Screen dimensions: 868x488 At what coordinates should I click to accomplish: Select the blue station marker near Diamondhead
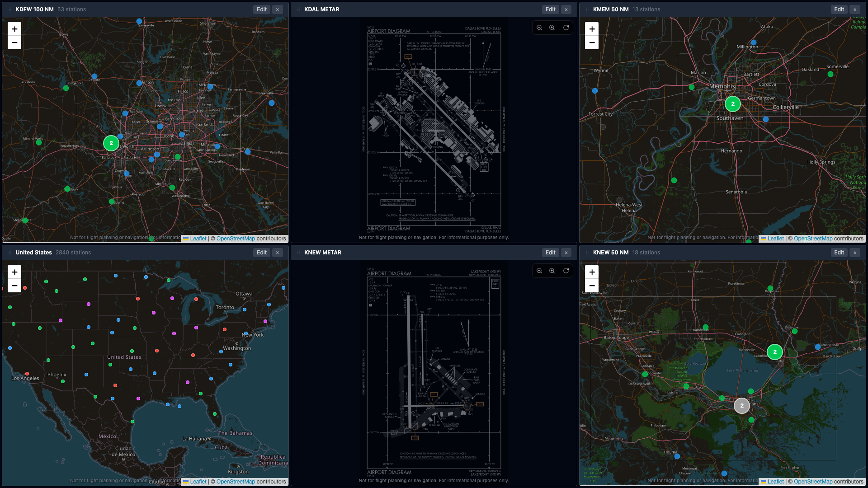pyautogui.click(x=818, y=347)
